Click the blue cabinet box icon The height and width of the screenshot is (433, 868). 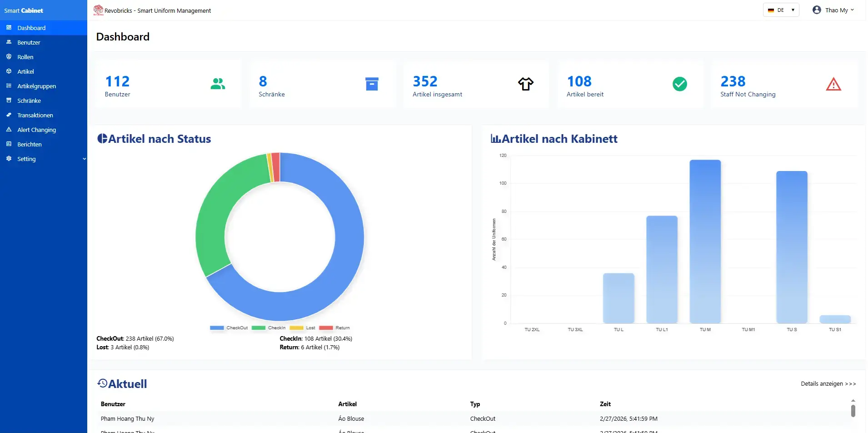372,84
